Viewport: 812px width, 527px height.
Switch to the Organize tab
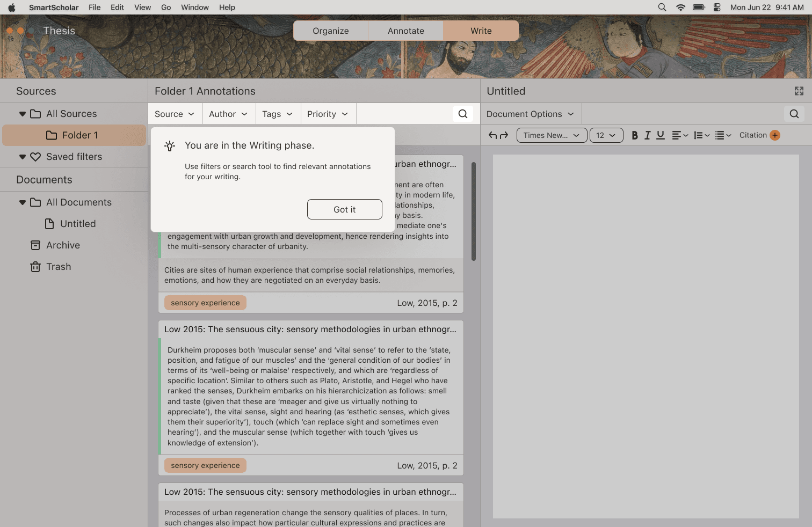pyautogui.click(x=331, y=31)
